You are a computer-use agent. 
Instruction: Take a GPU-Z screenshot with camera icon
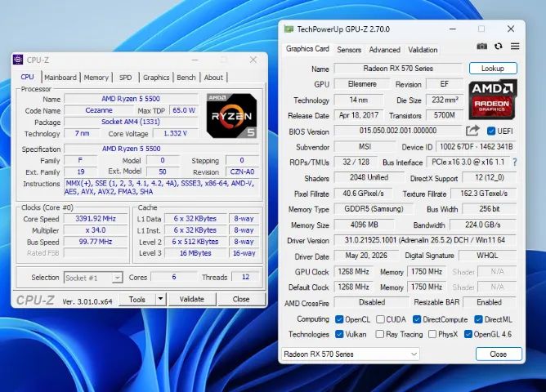tap(482, 47)
